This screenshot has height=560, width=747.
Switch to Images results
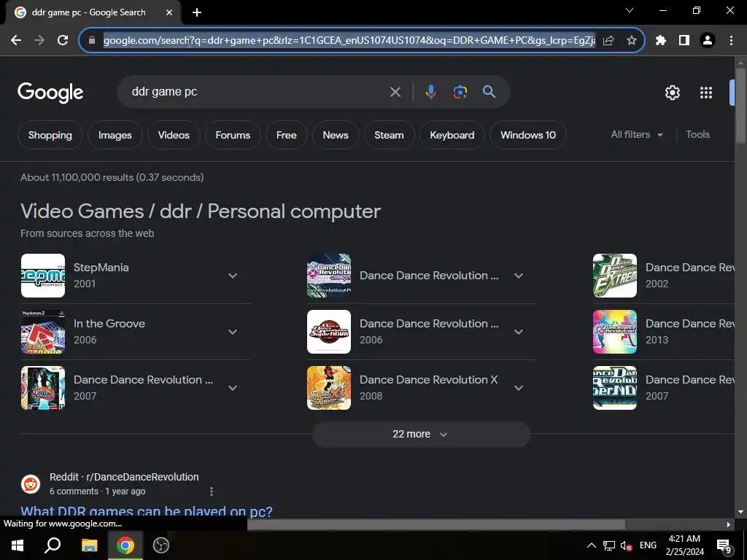click(x=115, y=135)
